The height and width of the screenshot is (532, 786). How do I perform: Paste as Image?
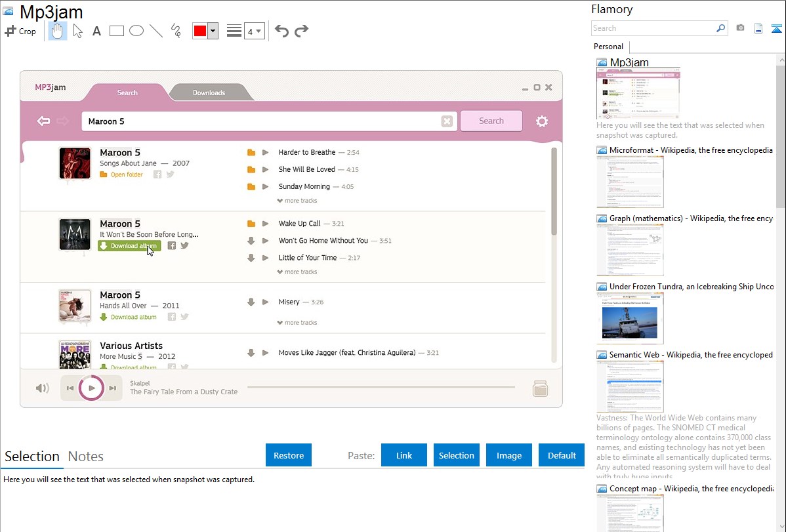(508, 455)
